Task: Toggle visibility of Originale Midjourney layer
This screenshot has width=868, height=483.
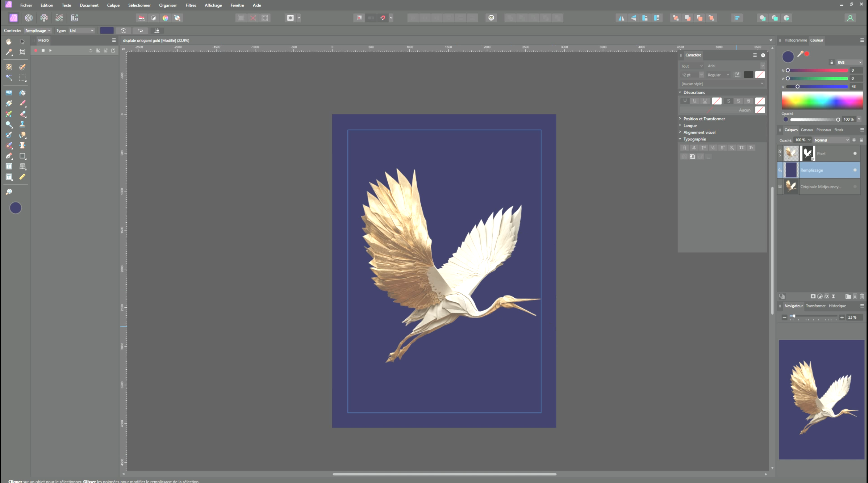Action: 855,187
